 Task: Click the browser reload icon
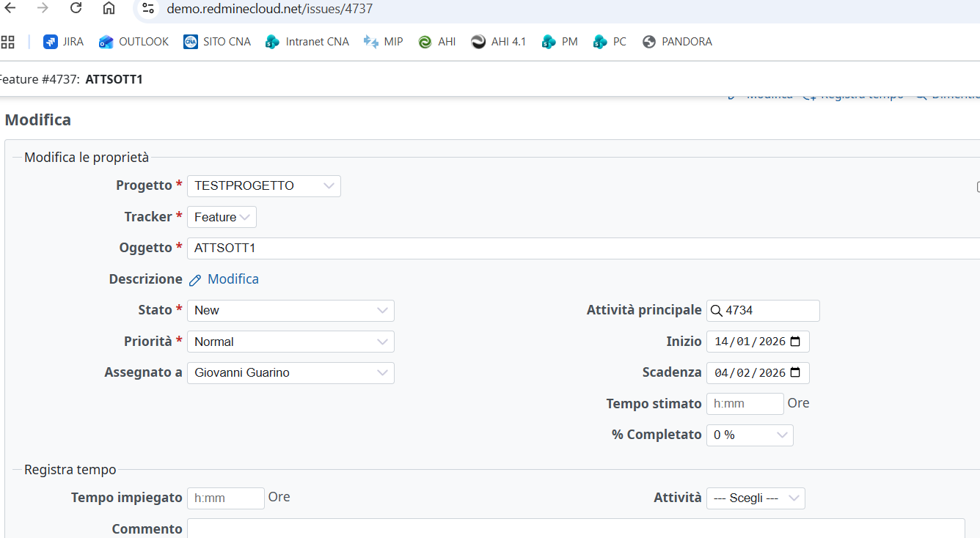click(76, 8)
